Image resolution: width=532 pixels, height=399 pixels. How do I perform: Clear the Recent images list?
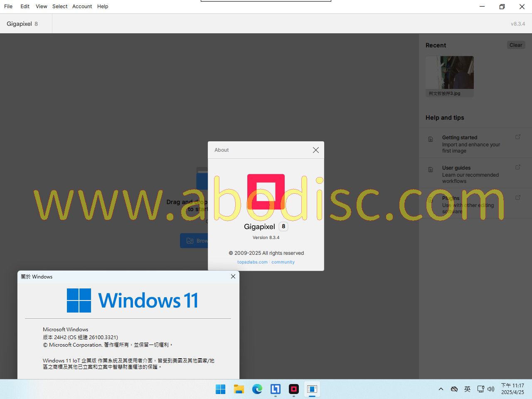[x=516, y=45]
